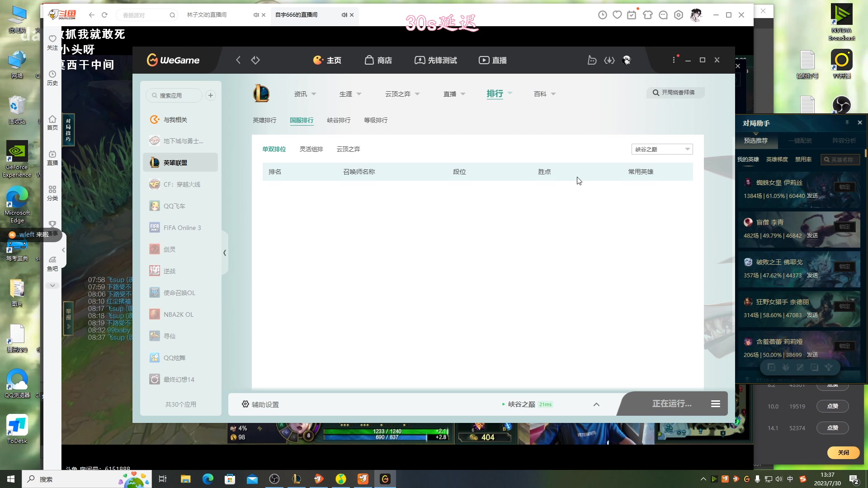
Task: Switch to the 国服排行 tab
Action: click(x=302, y=120)
